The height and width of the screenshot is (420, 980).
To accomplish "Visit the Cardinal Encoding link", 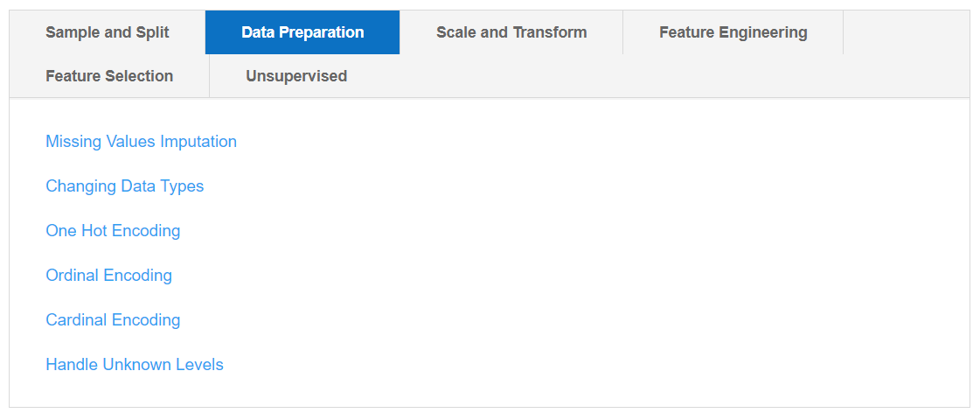I will [113, 320].
